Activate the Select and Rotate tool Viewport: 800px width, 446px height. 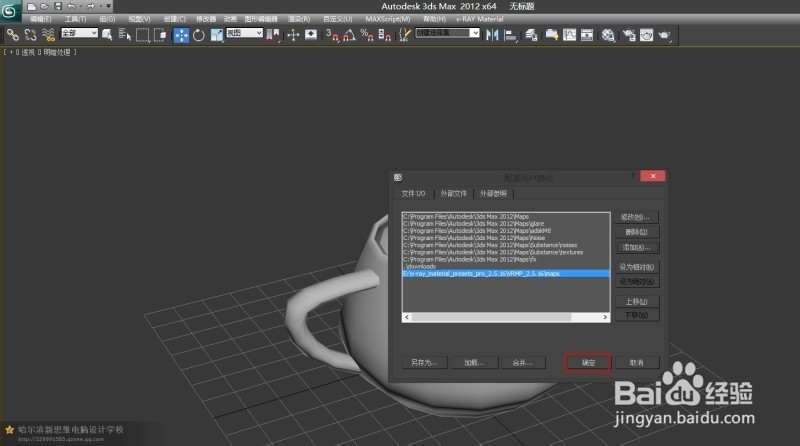click(199, 34)
